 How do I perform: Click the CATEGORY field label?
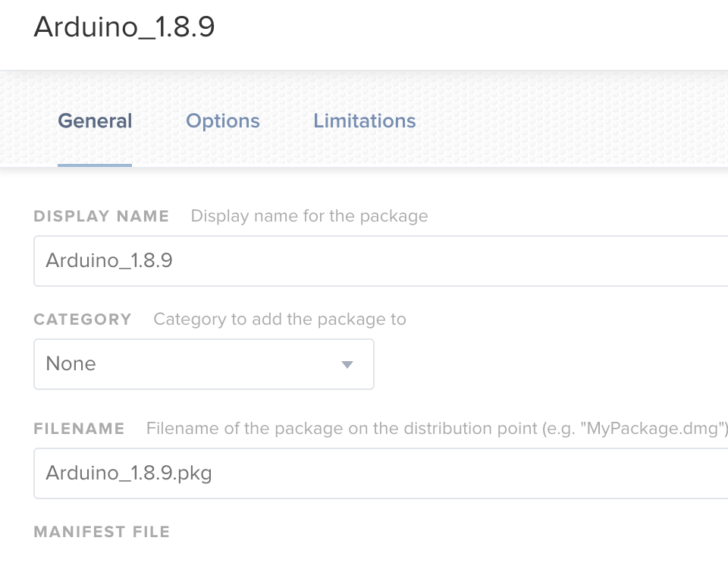(x=83, y=319)
